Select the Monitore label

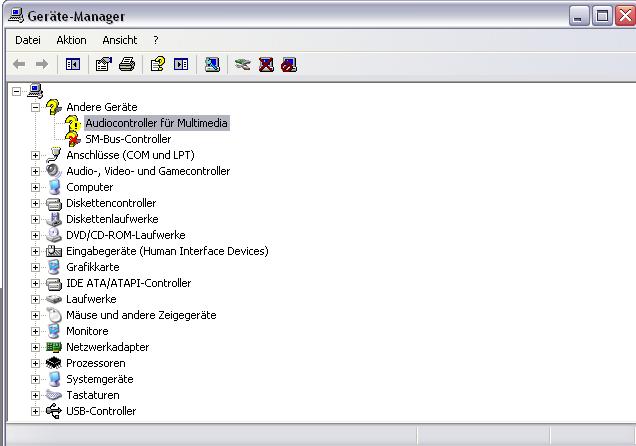(87, 331)
